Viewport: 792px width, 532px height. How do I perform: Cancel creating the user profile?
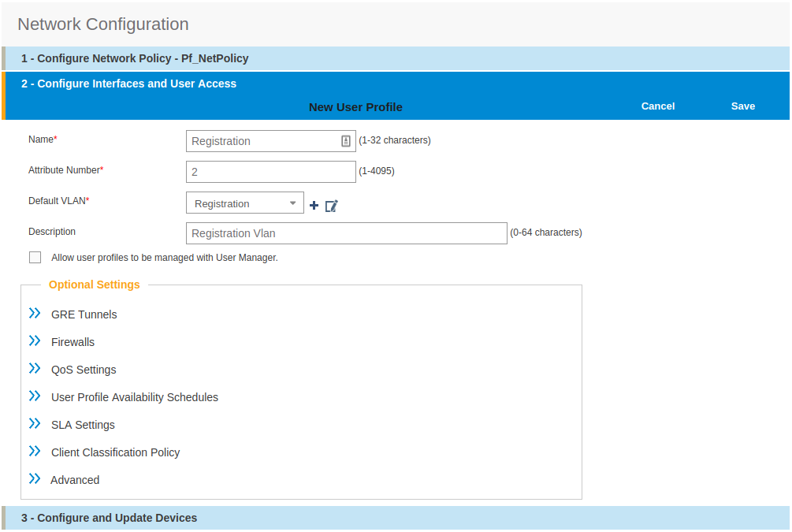pos(657,106)
